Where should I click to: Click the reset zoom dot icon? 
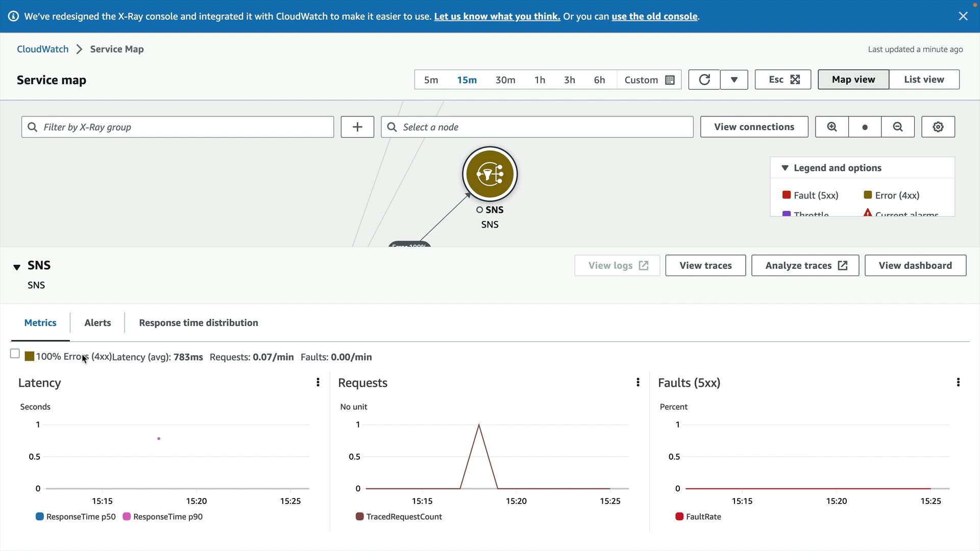(865, 127)
